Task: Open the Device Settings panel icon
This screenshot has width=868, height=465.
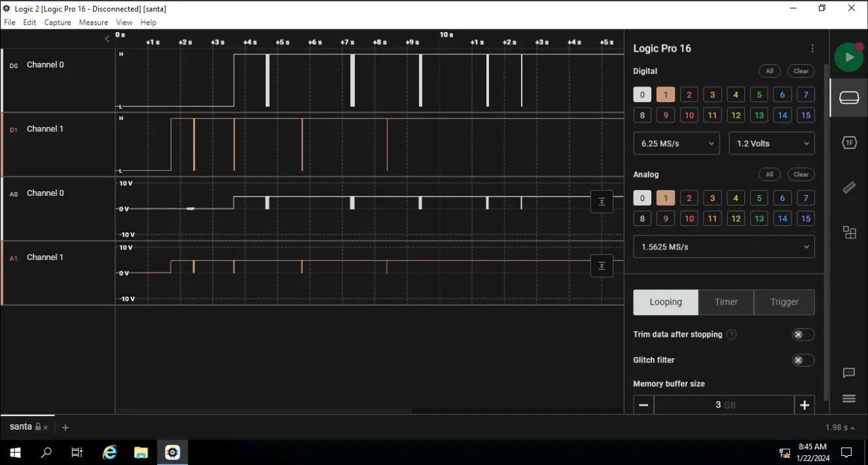Action: pyautogui.click(x=849, y=98)
